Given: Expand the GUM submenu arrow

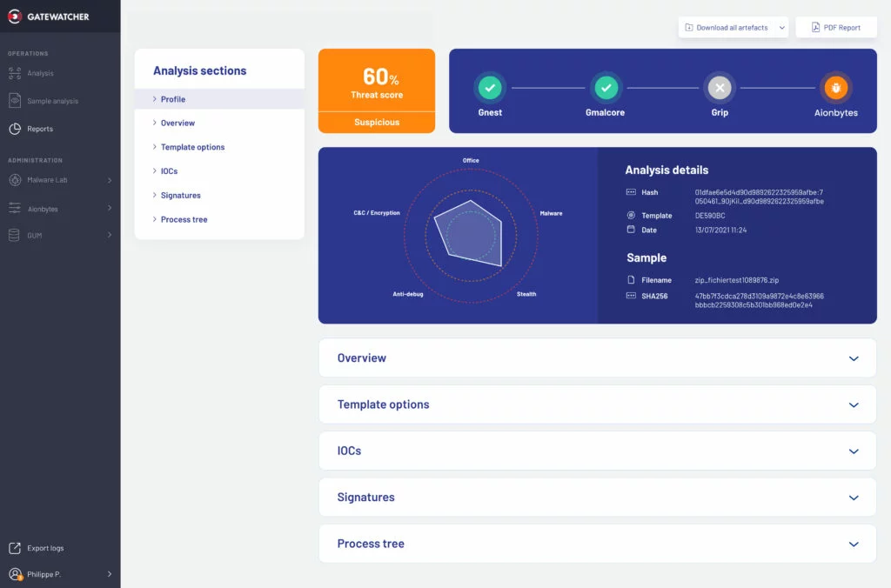Looking at the screenshot, I should tap(110, 235).
